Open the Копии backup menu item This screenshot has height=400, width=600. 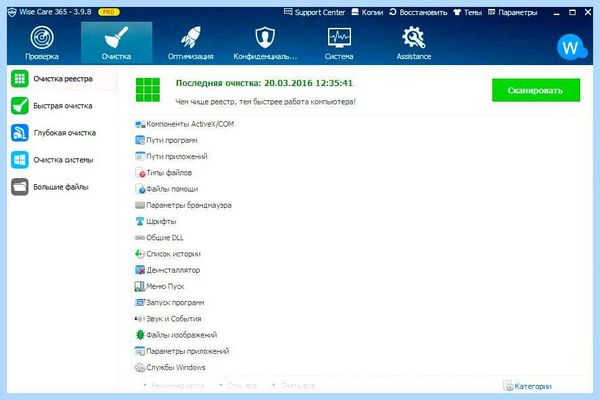click(367, 12)
